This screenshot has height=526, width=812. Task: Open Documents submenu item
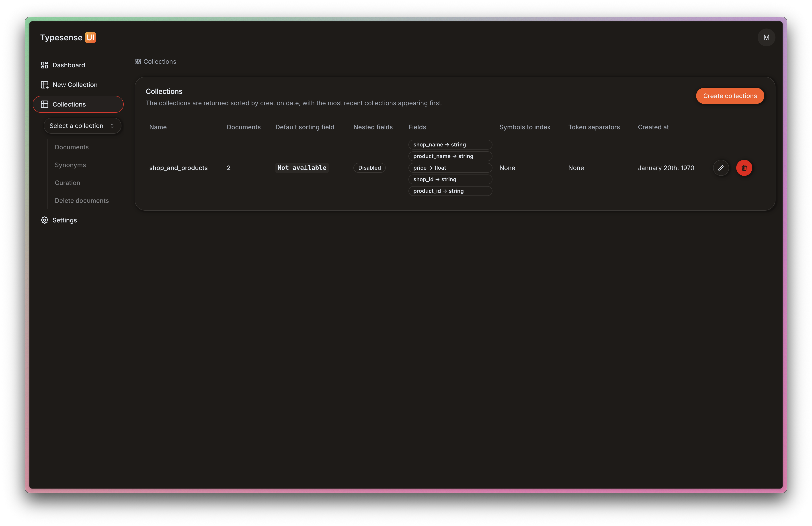point(72,147)
